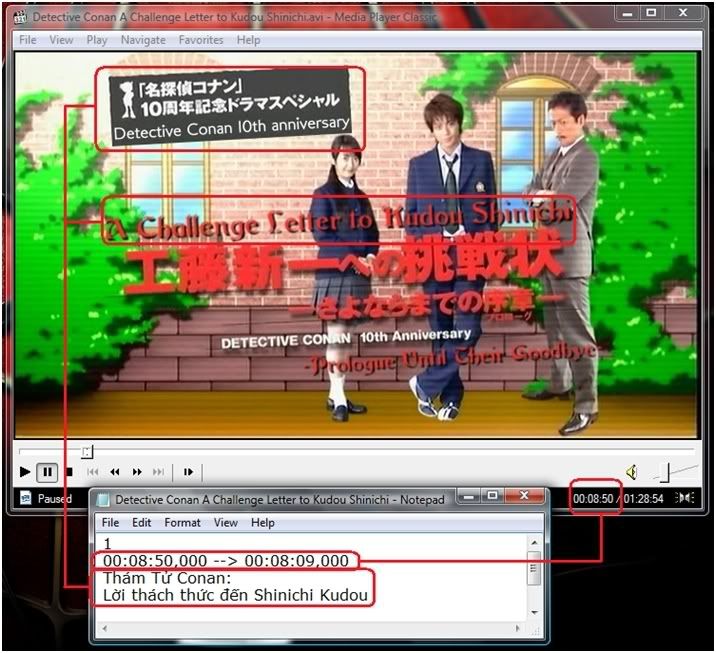Viewport: 716px width, 653px height.
Task: Click the subtitle timestamp line in Notepad
Action: coord(226,562)
